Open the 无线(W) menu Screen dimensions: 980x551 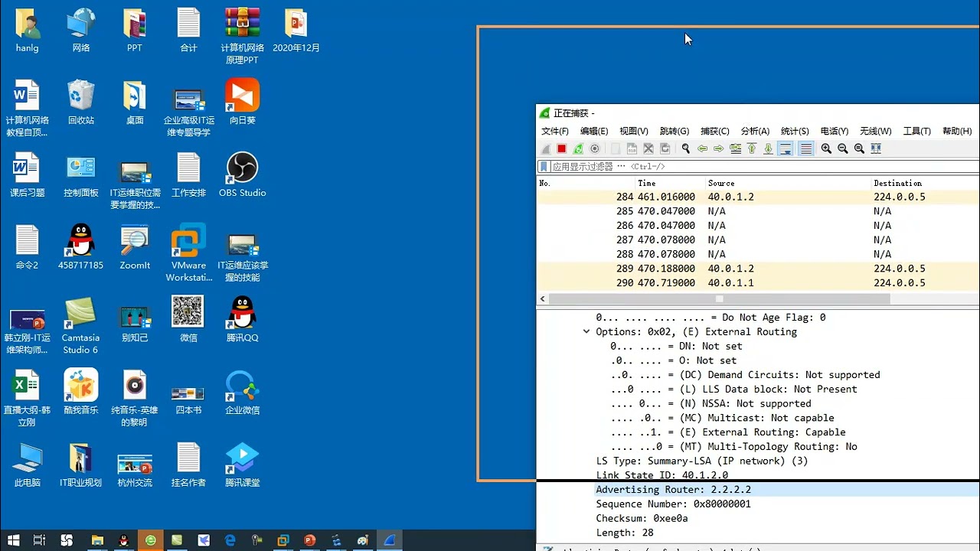click(x=875, y=131)
